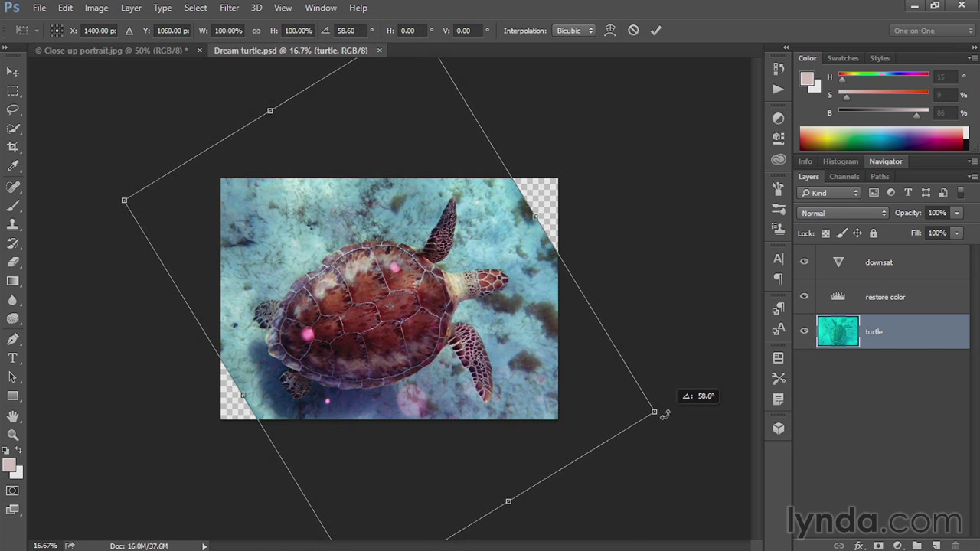Screen dimensions: 980x551
Task: Switch to the Histogram tab
Action: tap(841, 161)
